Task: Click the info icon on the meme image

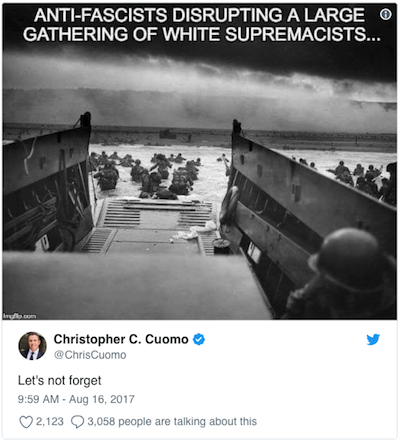Action: click(x=386, y=14)
